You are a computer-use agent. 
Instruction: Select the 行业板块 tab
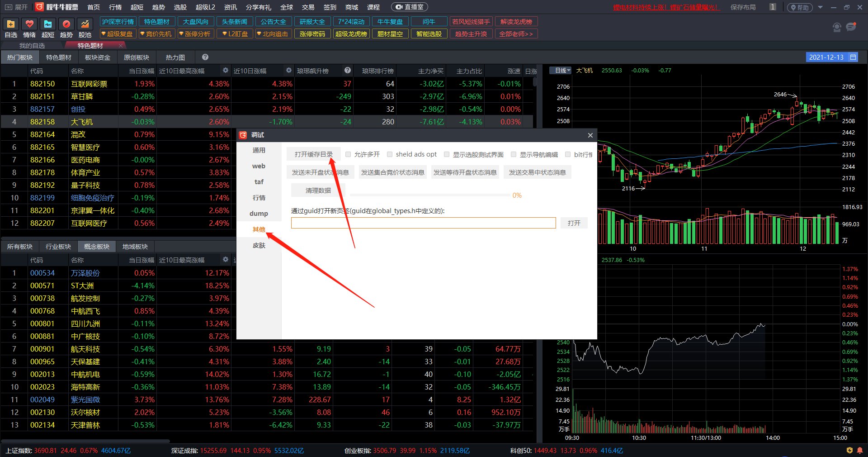click(x=58, y=246)
